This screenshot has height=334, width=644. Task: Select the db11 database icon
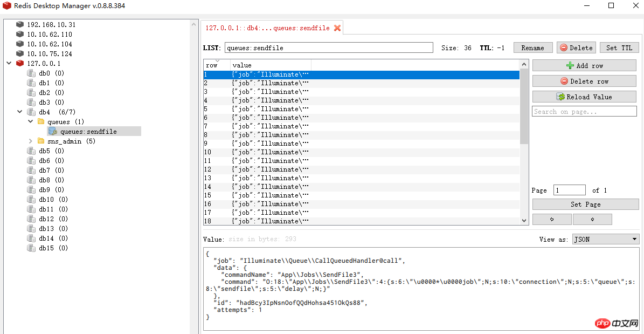(x=31, y=209)
